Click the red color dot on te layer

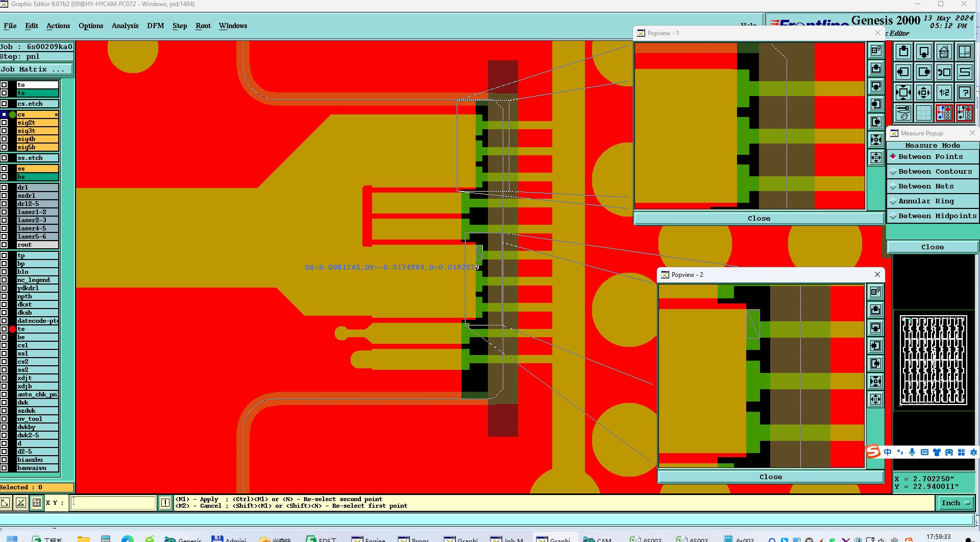[x=13, y=329]
